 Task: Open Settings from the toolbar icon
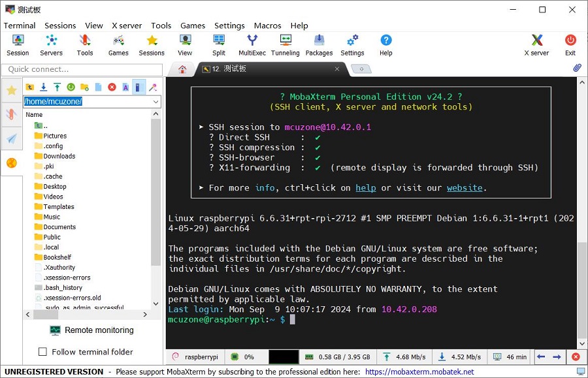coord(352,45)
